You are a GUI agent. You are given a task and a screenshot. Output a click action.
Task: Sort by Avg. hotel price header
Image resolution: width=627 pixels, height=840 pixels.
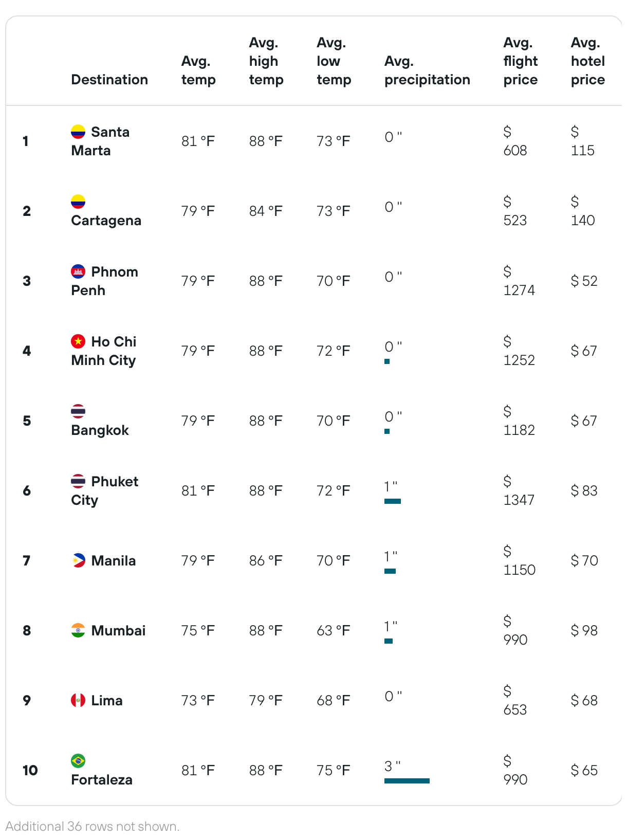click(x=588, y=61)
